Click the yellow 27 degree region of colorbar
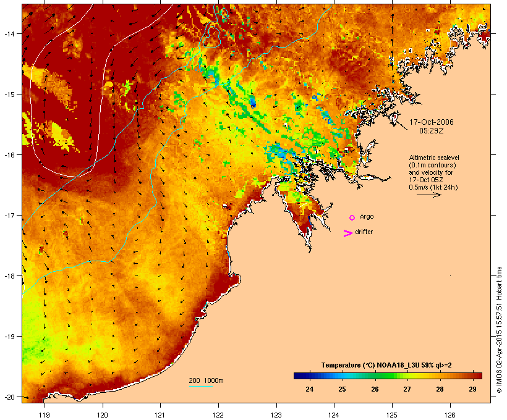The width and height of the screenshot is (507, 420). (407, 376)
